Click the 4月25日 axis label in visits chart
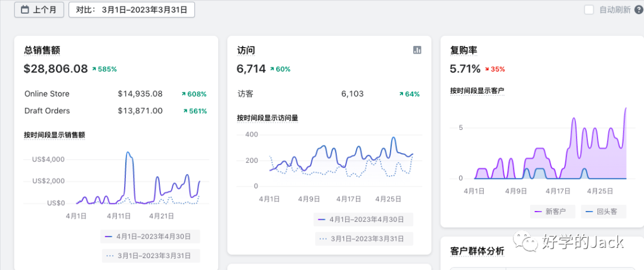 tap(388, 199)
